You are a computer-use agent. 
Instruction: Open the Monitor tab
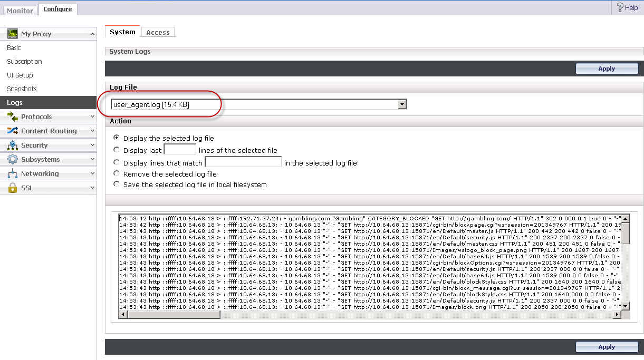20,9
